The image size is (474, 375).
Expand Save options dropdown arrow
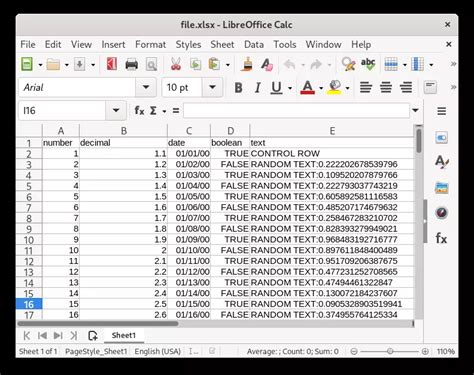coord(93,65)
